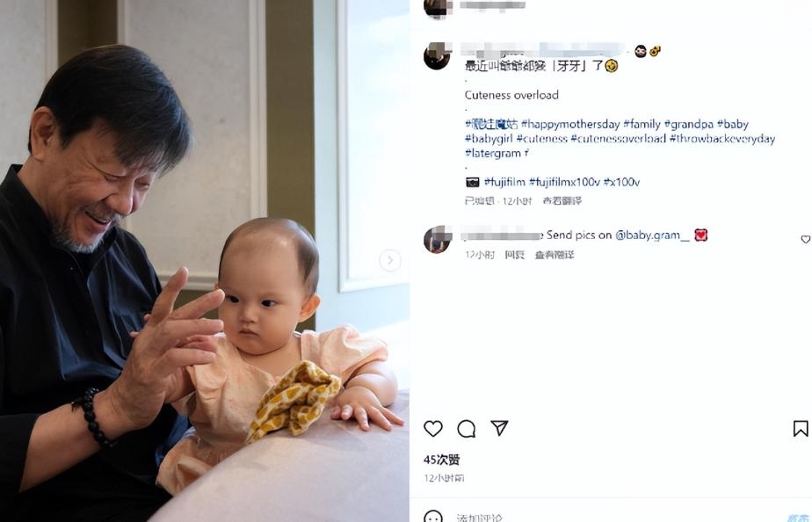This screenshot has height=522, width=812.
Task: Like the post with the heart icon
Action: pyautogui.click(x=433, y=429)
